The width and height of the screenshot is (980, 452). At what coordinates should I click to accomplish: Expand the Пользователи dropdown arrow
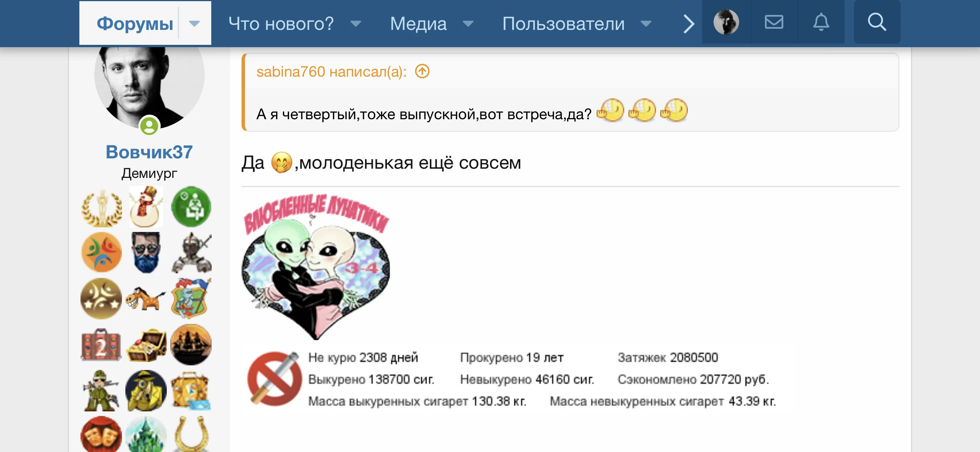646,24
